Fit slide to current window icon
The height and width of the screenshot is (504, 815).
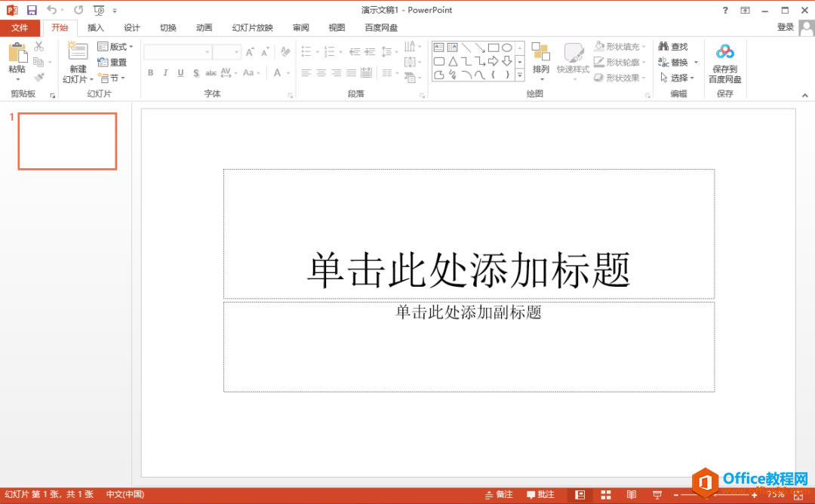pos(798,495)
